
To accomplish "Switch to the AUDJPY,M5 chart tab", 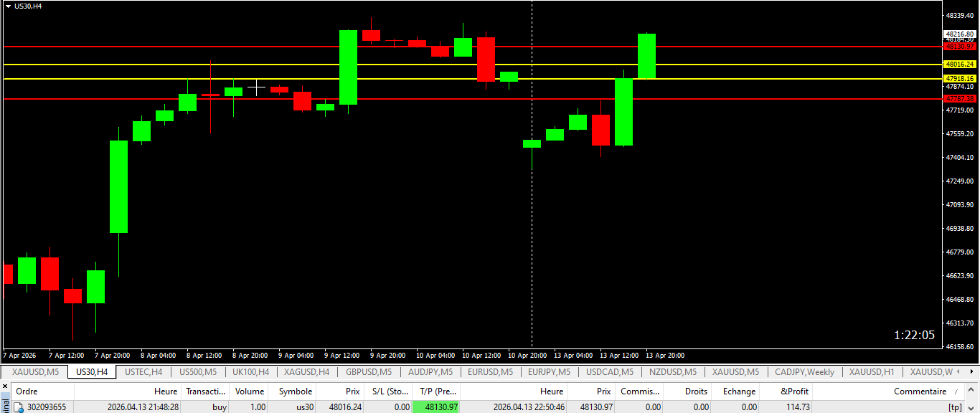I will 430,372.
